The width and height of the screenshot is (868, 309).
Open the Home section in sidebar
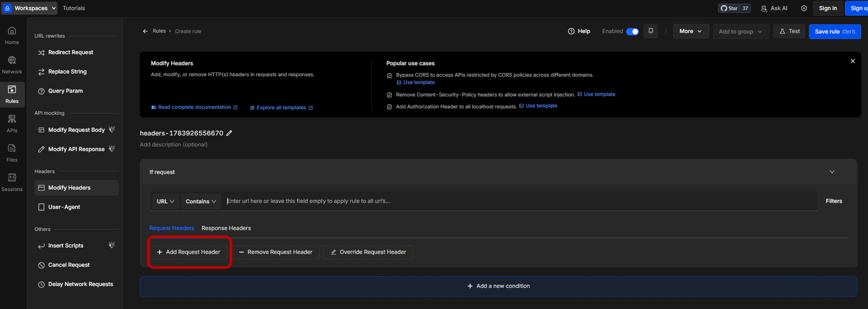tap(12, 36)
